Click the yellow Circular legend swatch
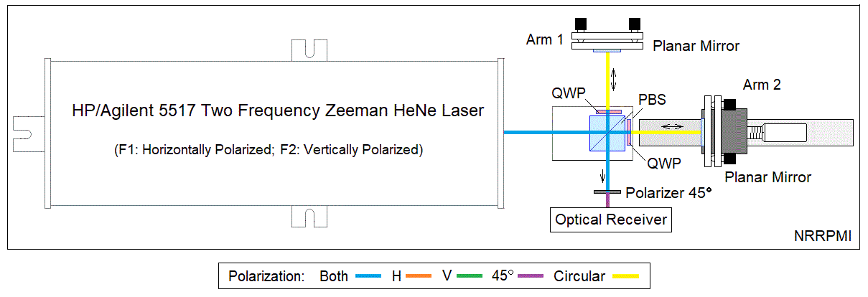This screenshot has height=297, width=868. point(629,276)
